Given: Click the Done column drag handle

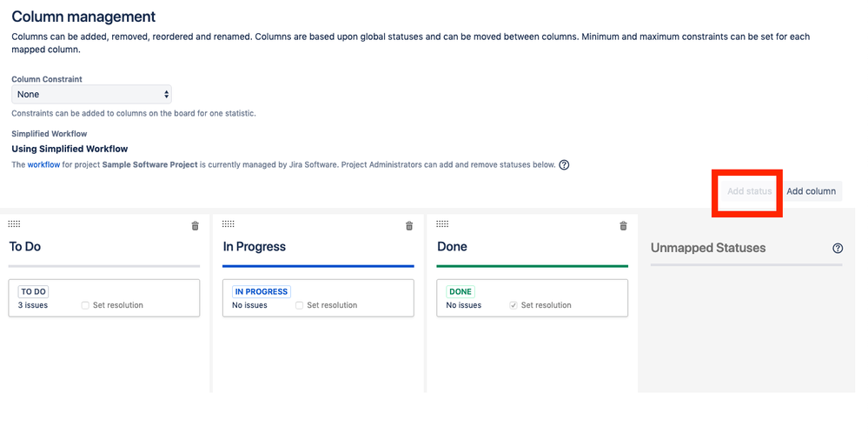Looking at the screenshot, I should click(x=442, y=224).
